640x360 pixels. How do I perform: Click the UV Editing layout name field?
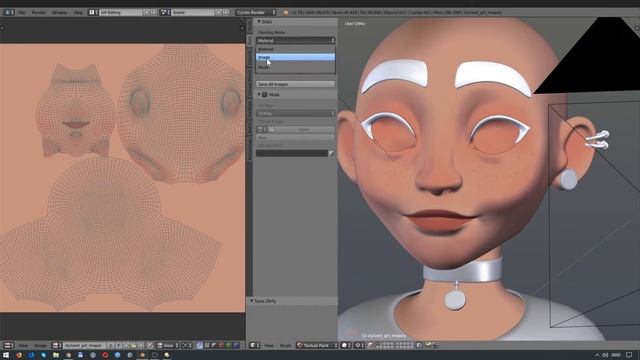pos(120,12)
